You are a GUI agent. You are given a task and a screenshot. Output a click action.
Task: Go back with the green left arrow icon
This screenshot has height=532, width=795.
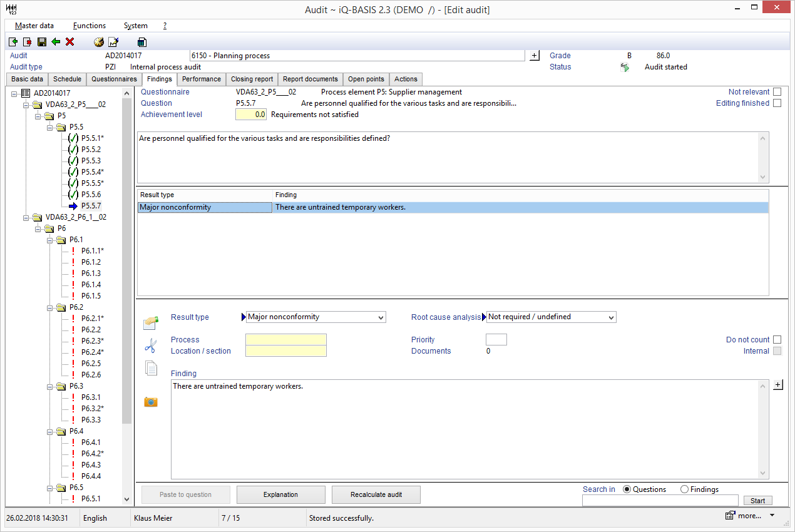[x=56, y=42]
